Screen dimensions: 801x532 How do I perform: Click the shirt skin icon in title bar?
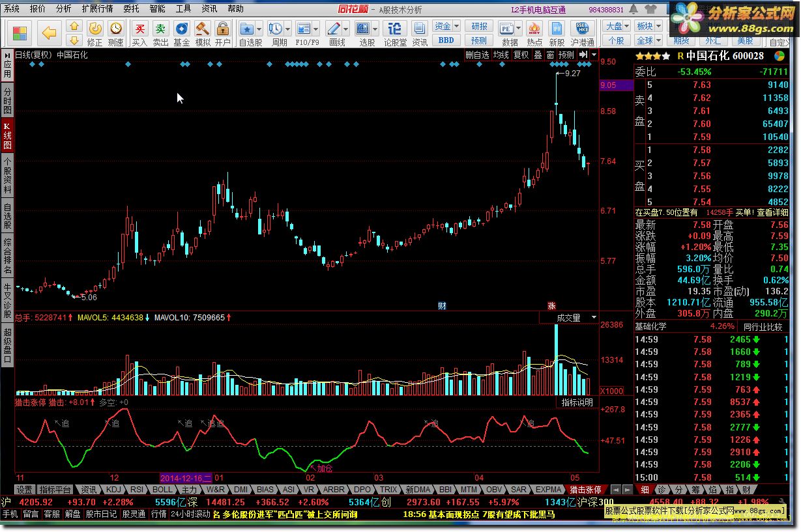coord(650,9)
